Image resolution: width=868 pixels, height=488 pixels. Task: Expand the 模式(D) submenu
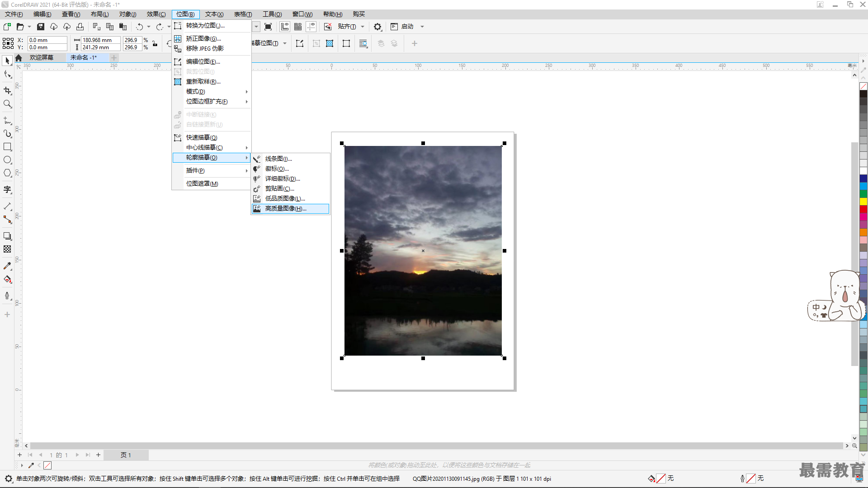211,91
